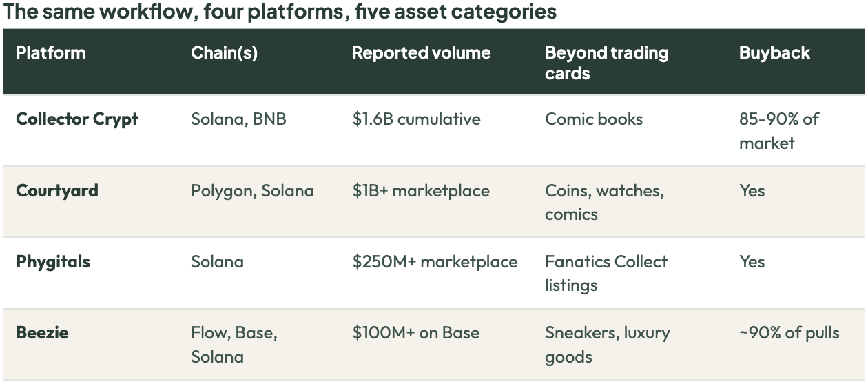Click the Comic books cell
Screen dimensions: 868x384
[594, 119]
